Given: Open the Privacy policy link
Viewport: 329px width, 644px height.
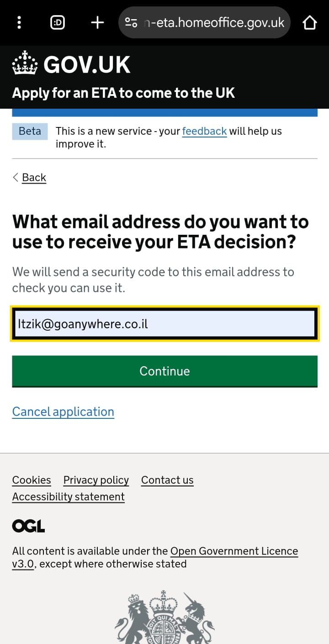Looking at the screenshot, I should pyautogui.click(x=96, y=480).
